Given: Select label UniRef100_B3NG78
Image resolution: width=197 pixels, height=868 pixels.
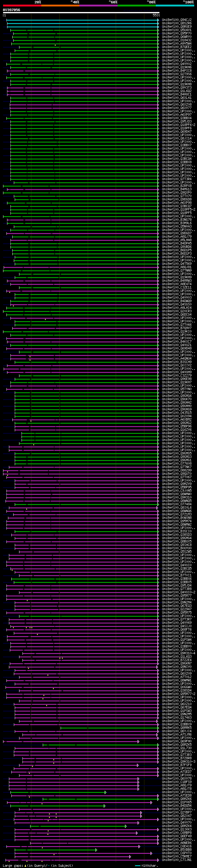Looking at the screenshot, I should [x=177, y=220].
